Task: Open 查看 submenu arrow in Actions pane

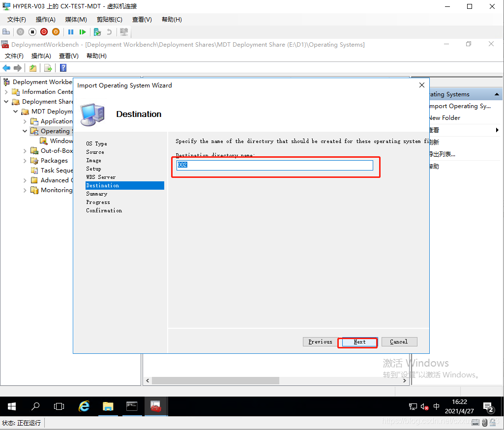Action: pyautogui.click(x=497, y=130)
